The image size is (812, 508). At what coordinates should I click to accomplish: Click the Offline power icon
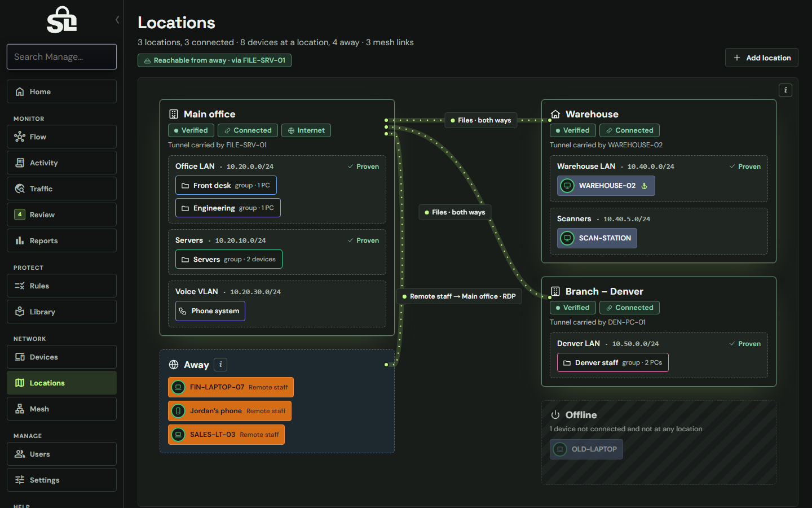tap(555, 415)
